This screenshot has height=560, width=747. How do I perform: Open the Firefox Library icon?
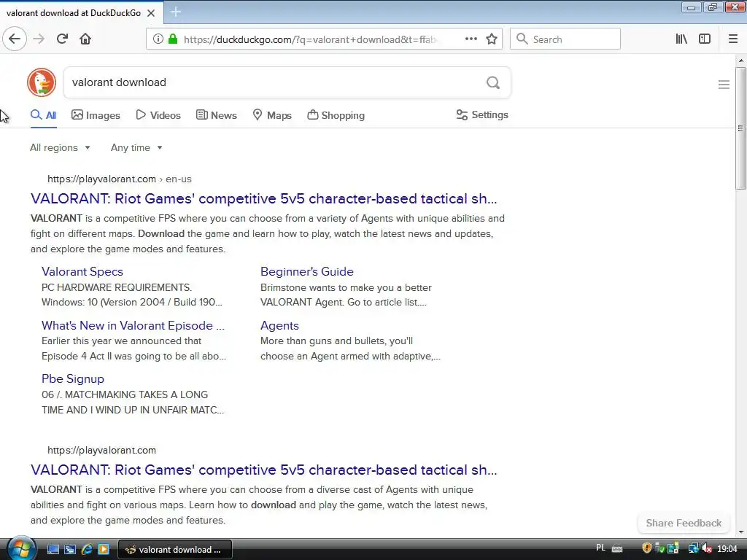click(681, 39)
